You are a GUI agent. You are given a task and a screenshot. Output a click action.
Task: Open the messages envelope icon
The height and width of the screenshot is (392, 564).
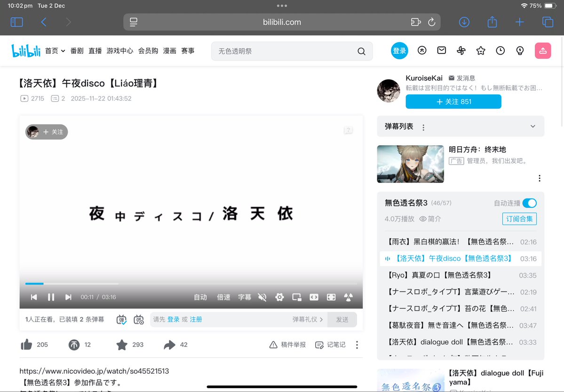point(441,50)
